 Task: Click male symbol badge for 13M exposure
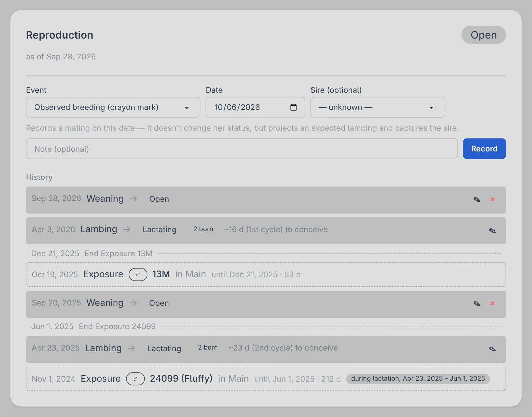138,275
